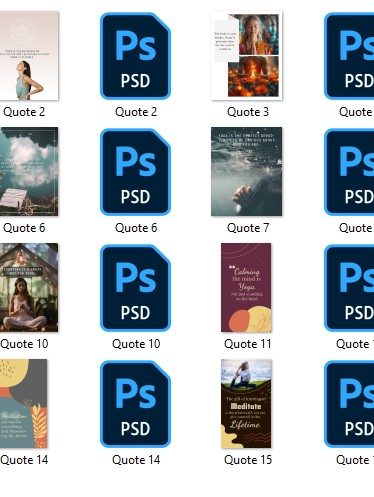
Task: Select the Quote 6 Photoshop PSD file icon
Action: pos(135,172)
